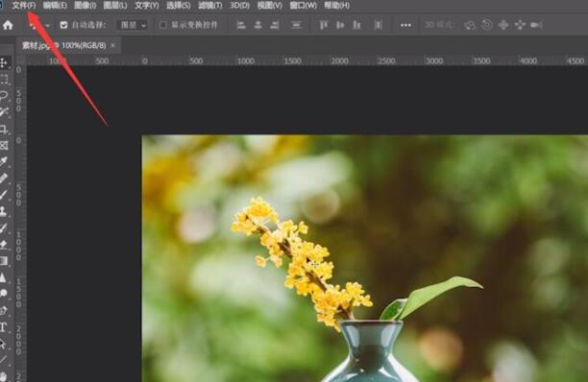Select the Eyedropper tool
The image size is (588, 382).
click(4, 162)
